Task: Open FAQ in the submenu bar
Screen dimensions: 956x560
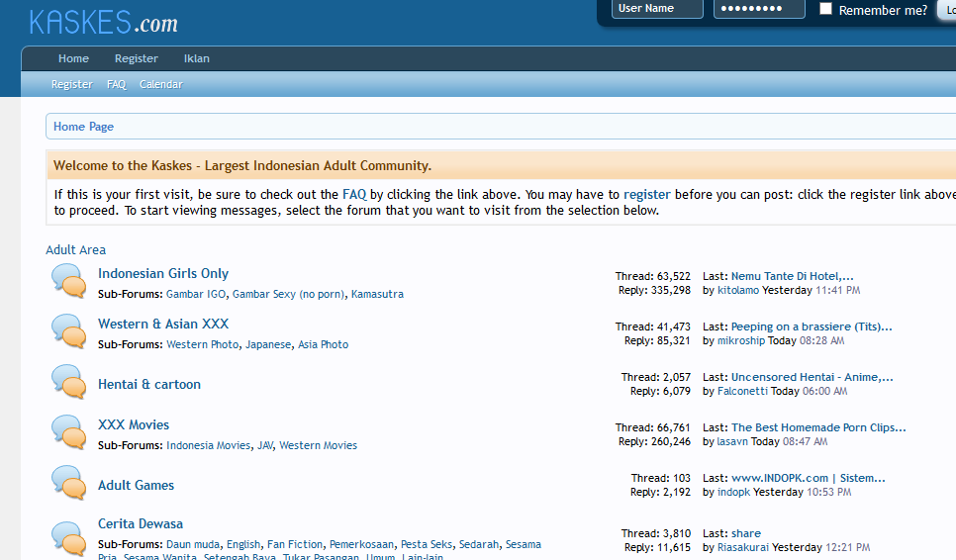Action: coord(117,84)
